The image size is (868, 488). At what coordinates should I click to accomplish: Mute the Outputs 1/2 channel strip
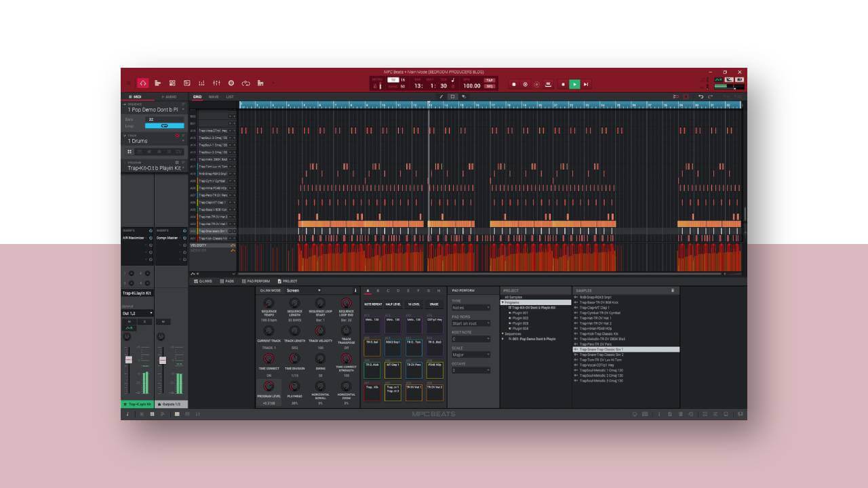(163, 322)
